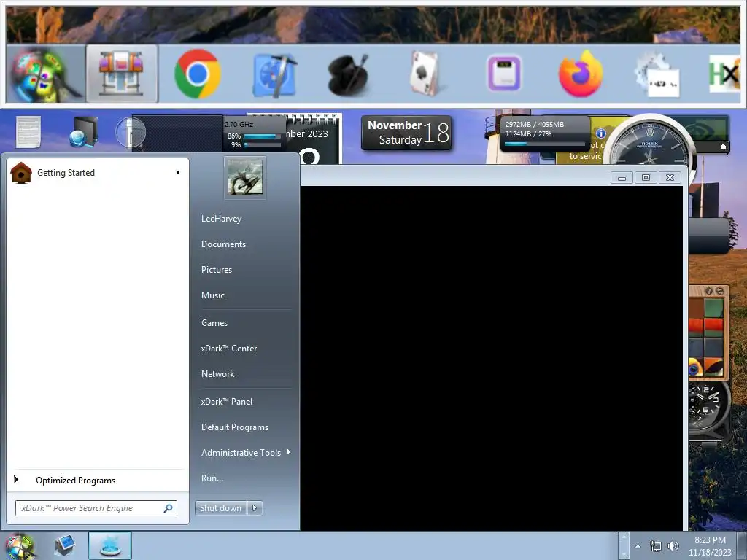Minimize the black window
The width and height of the screenshot is (747, 560).
coord(622,178)
